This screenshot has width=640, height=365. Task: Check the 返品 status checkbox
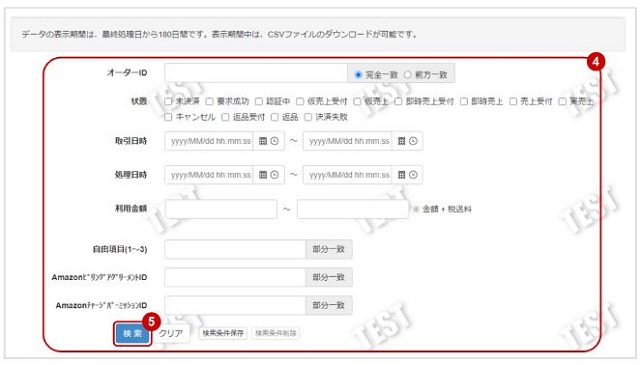pyautogui.click(x=275, y=117)
